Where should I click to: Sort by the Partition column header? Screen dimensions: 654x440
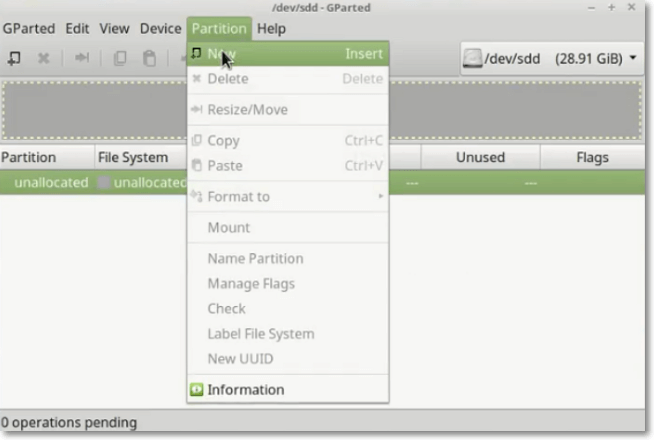[x=47, y=157]
